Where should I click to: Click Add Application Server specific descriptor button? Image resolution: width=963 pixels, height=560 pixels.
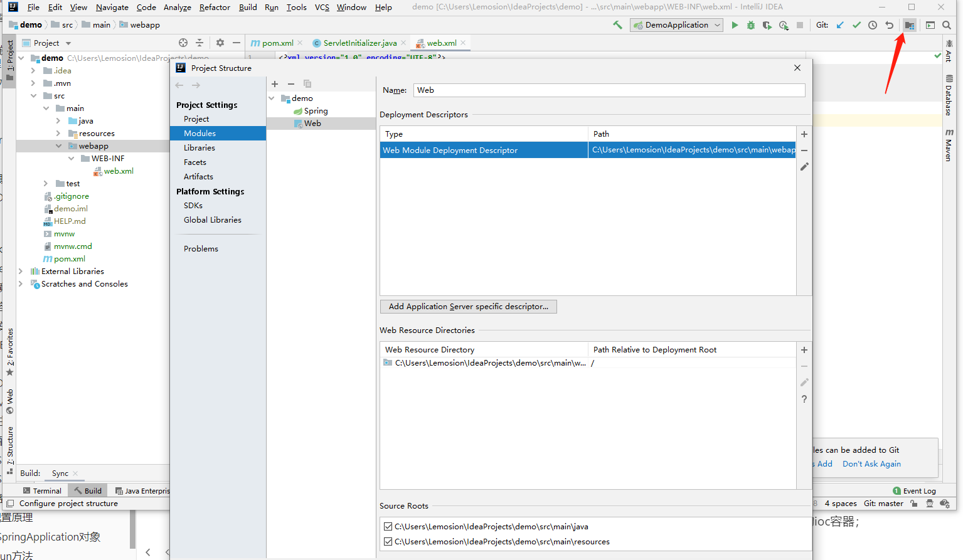coord(469,307)
